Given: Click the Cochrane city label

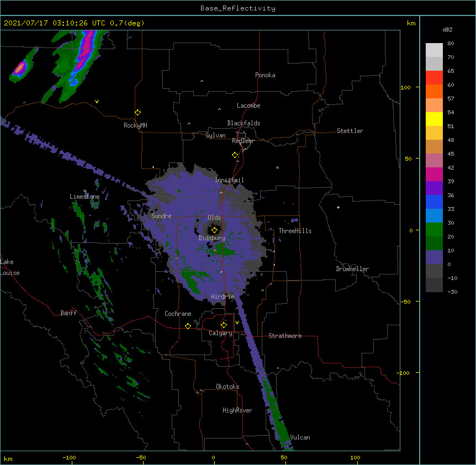Looking at the screenshot, I should (178, 314).
